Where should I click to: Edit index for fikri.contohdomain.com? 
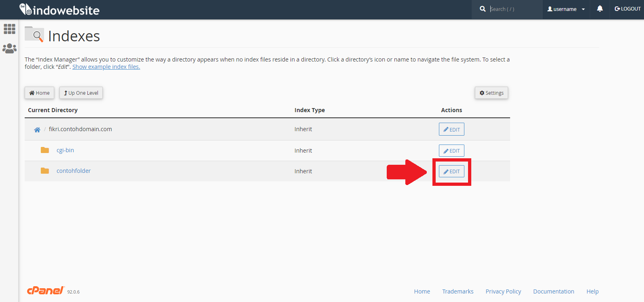click(x=451, y=130)
